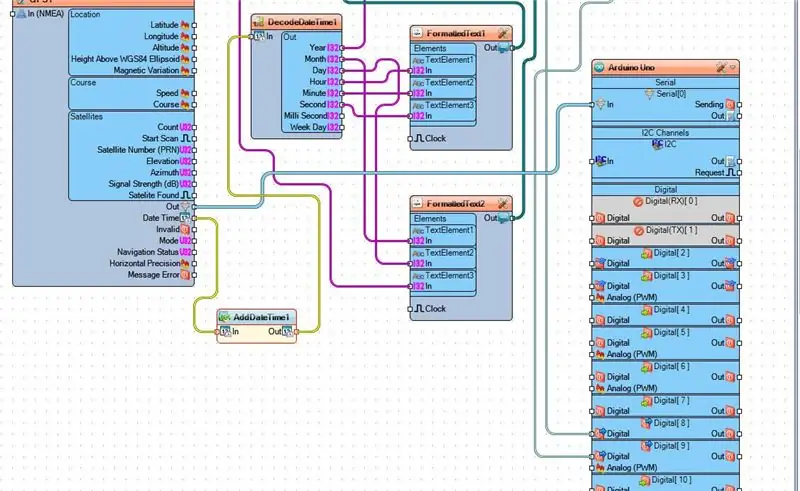Select Digital[9] Analog (PWM) pin icon
Viewport: 800px width, 491px height.
600,468
